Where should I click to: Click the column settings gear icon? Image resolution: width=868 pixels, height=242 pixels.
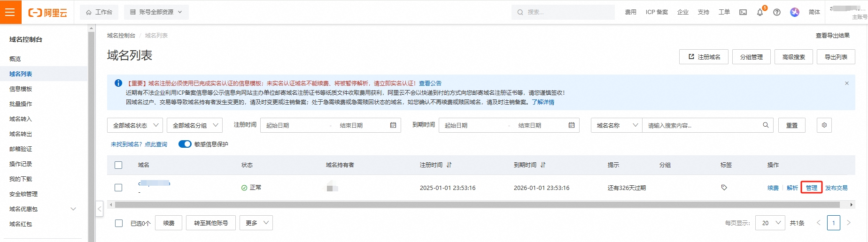pyautogui.click(x=824, y=125)
